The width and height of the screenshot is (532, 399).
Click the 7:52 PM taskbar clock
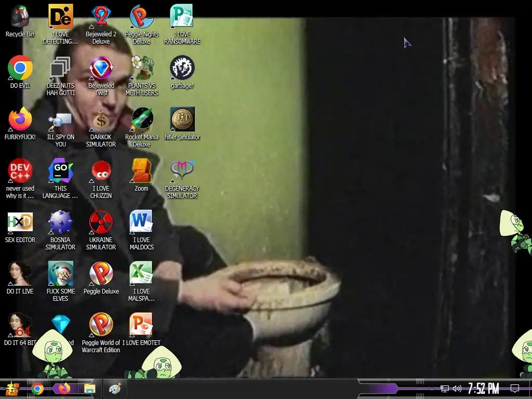click(x=484, y=389)
